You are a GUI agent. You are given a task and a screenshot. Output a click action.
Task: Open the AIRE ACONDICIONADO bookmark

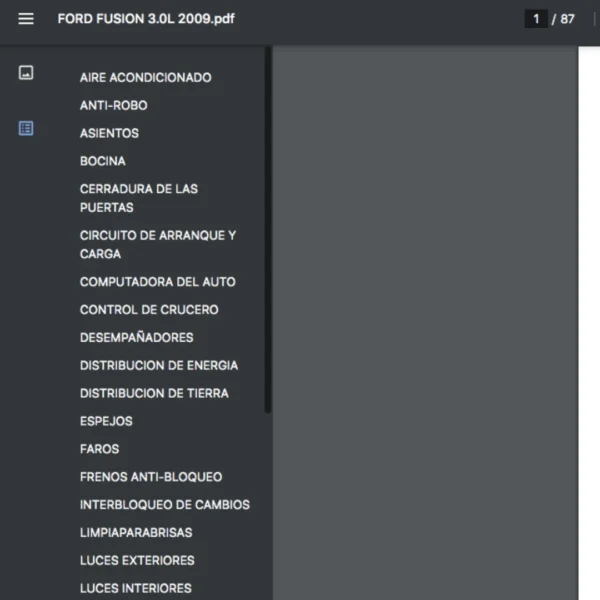tap(145, 78)
